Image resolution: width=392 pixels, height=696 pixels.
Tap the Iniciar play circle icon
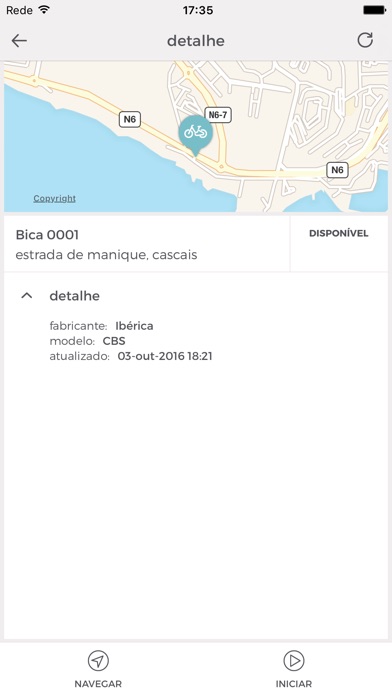[294, 661]
